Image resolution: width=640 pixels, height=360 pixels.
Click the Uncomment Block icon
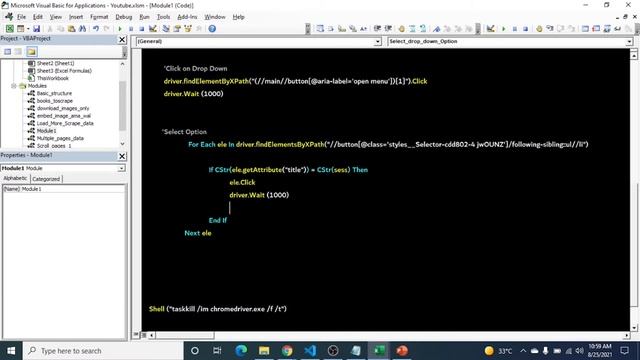click(423, 29)
